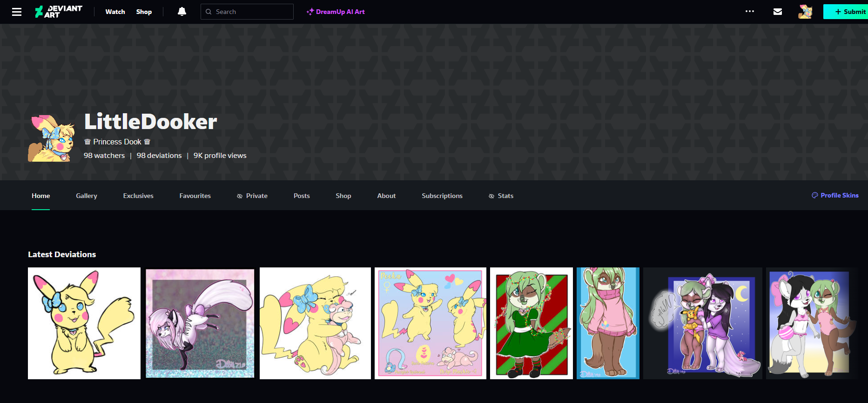Image resolution: width=868 pixels, height=403 pixels.
Task: Click the DeviantArt logo
Action: [59, 12]
